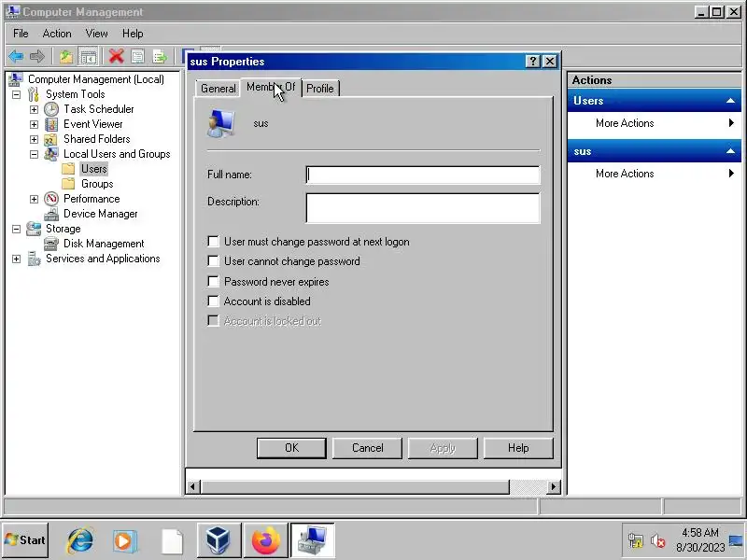Select the Users folder
The width and height of the screenshot is (747, 560).
click(94, 169)
